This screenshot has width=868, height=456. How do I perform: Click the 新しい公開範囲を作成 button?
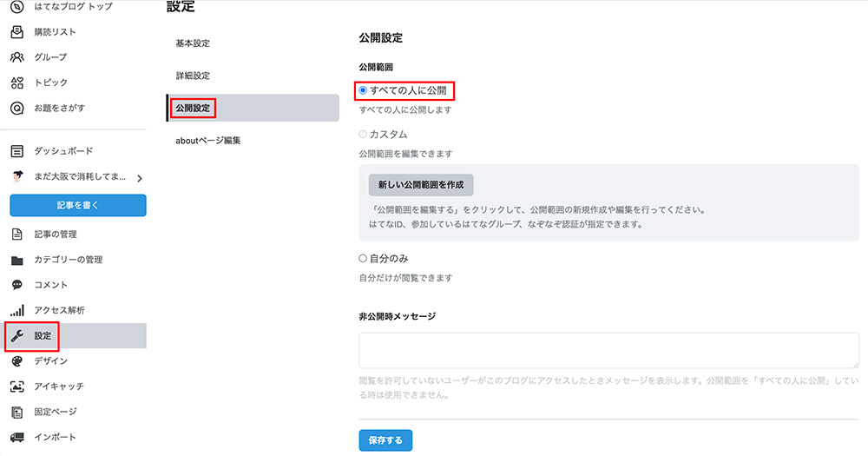click(421, 184)
